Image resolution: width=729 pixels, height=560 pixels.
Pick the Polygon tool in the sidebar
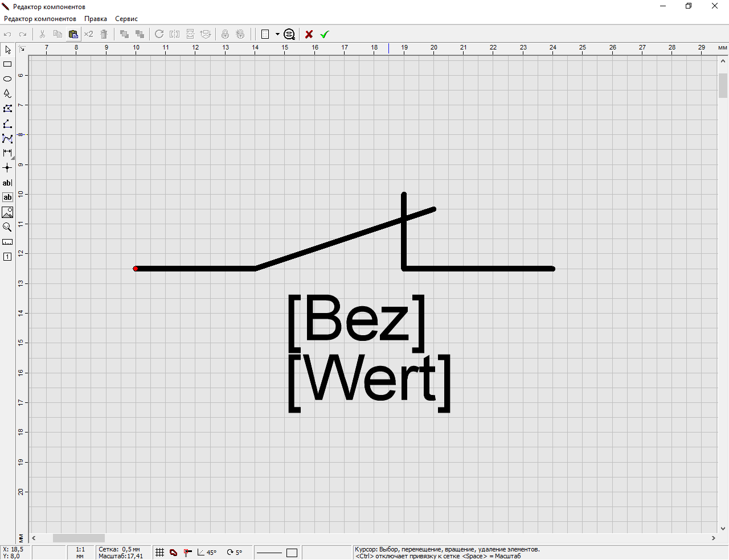(x=7, y=109)
